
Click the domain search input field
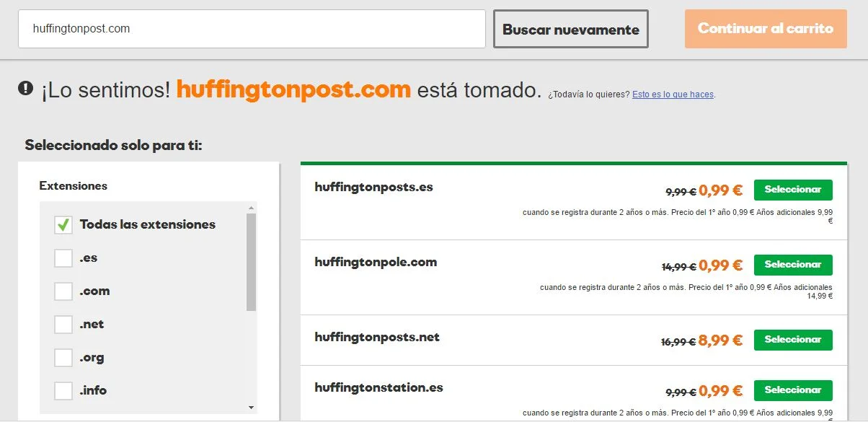click(252, 29)
